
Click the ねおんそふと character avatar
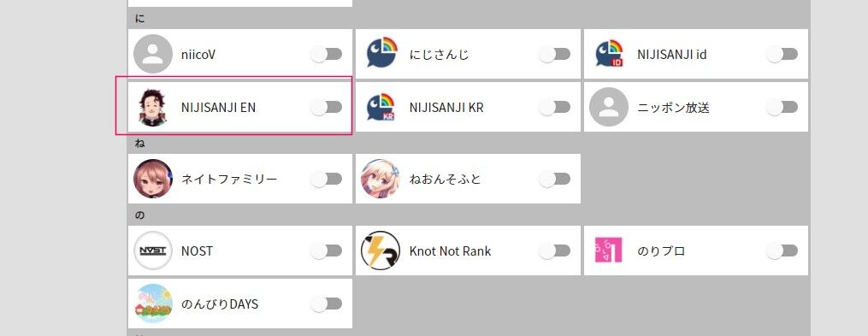coord(381,179)
